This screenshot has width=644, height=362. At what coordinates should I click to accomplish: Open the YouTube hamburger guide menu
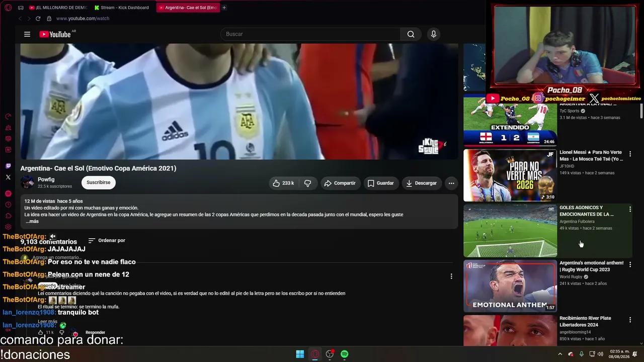pyautogui.click(x=27, y=34)
